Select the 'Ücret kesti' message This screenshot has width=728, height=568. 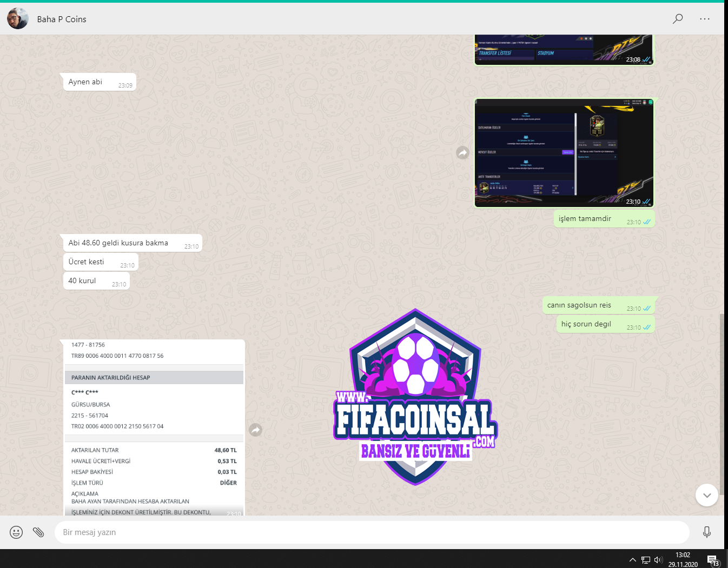(101, 262)
